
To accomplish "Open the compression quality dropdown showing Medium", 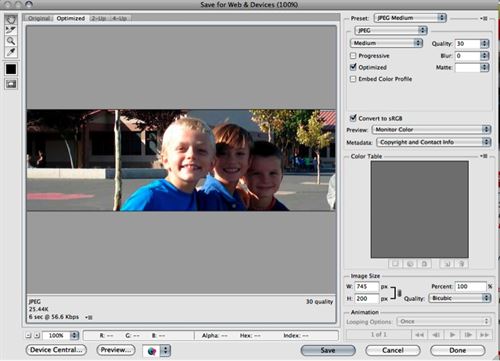I will pyautogui.click(x=386, y=43).
